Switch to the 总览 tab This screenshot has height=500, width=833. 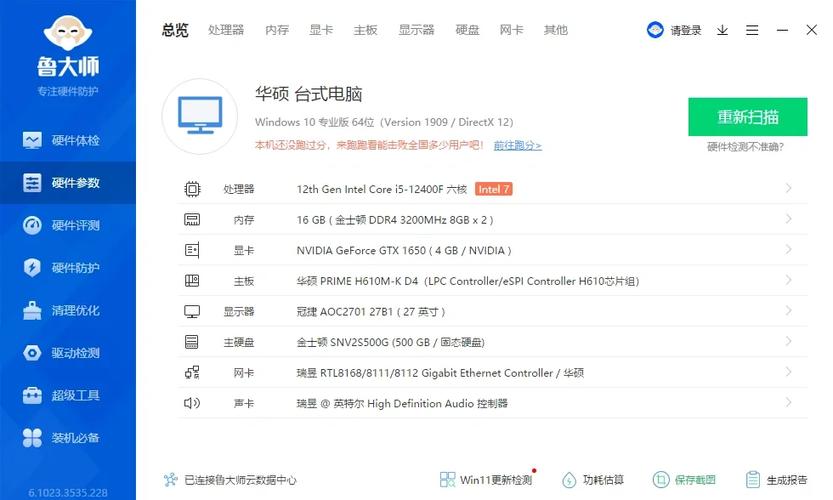tap(175, 30)
